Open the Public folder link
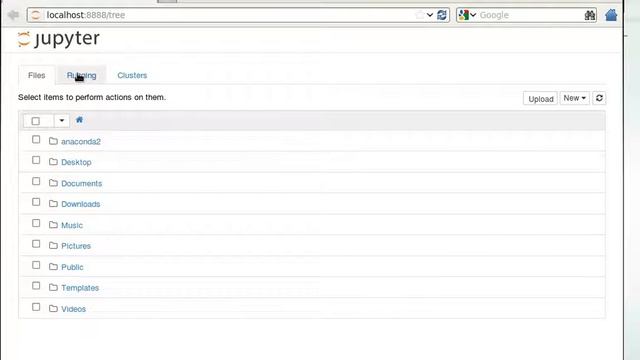Image resolution: width=640 pixels, height=360 pixels. (72, 267)
